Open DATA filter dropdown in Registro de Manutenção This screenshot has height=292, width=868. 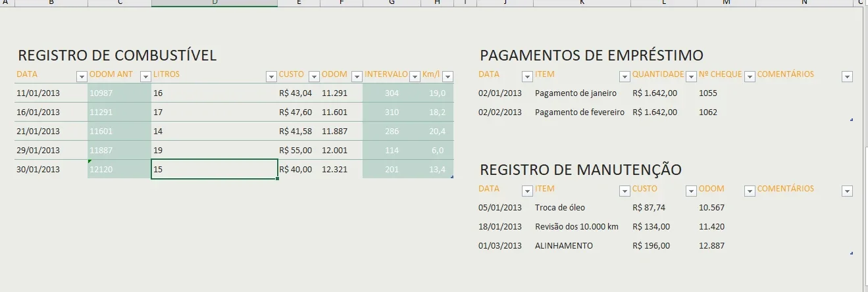pos(527,191)
